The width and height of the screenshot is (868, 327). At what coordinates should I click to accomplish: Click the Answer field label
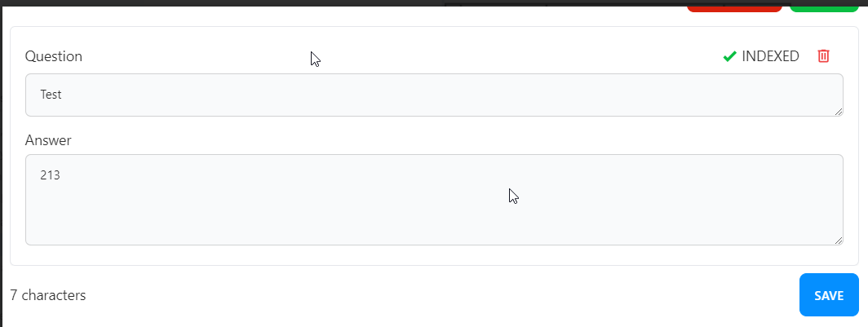(48, 140)
